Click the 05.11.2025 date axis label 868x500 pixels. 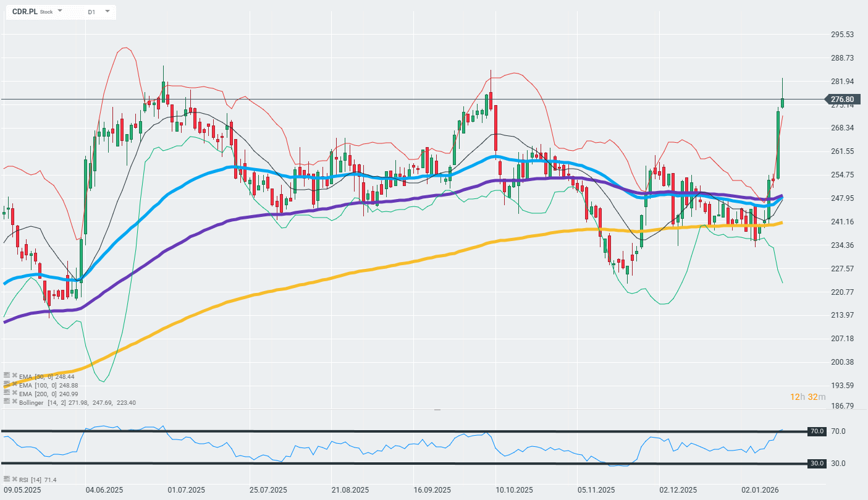(x=596, y=490)
